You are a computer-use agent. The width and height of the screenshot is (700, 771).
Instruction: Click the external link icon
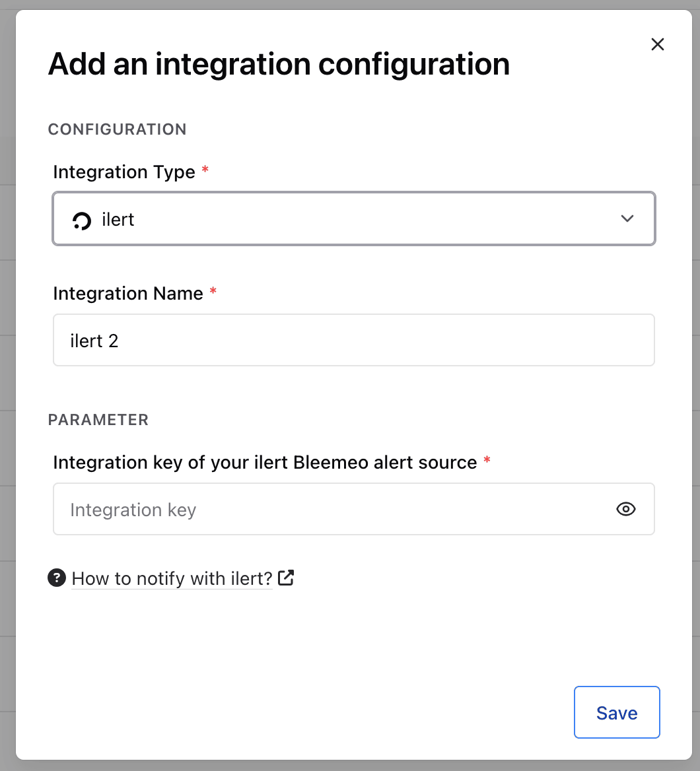(x=286, y=578)
